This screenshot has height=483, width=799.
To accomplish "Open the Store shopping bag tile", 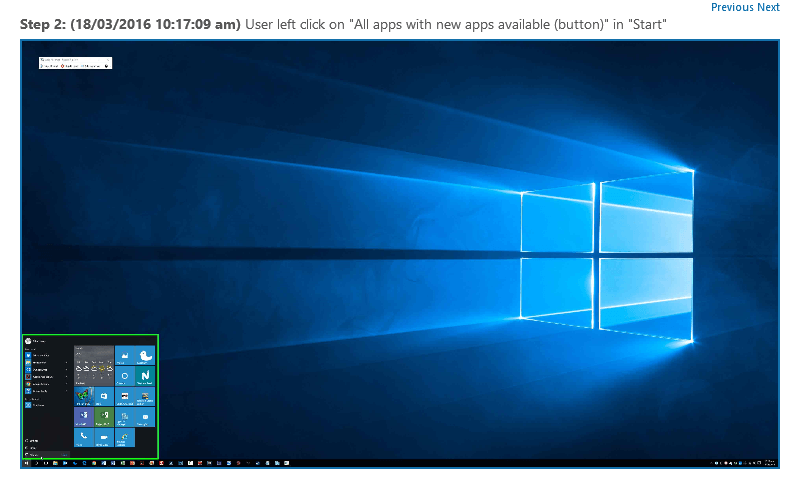I will coord(104,396).
